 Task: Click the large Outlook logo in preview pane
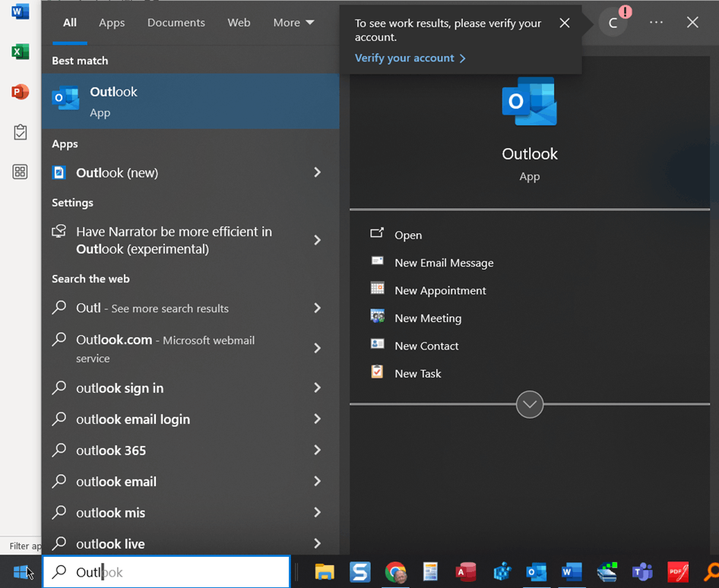tap(530, 101)
